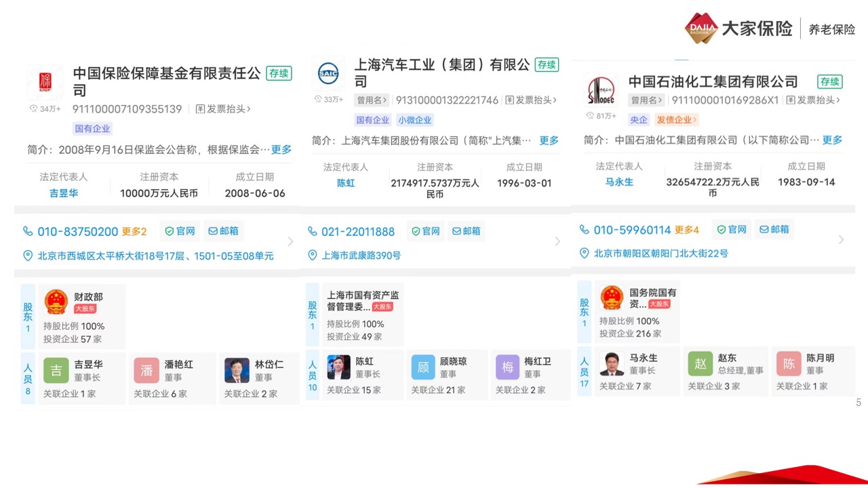Click 更多2 phone numbers link
The width and height of the screenshot is (868, 488).
(x=134, y=232)
